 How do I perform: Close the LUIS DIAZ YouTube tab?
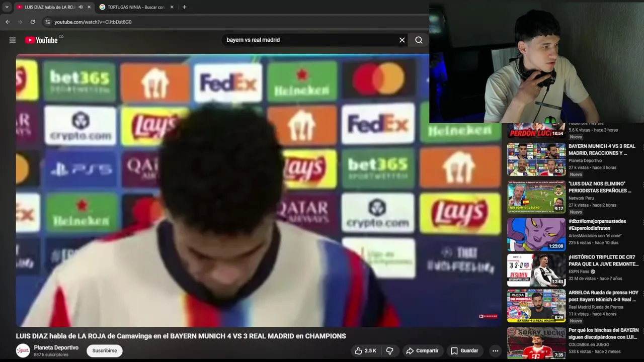(x=89, y=7)
